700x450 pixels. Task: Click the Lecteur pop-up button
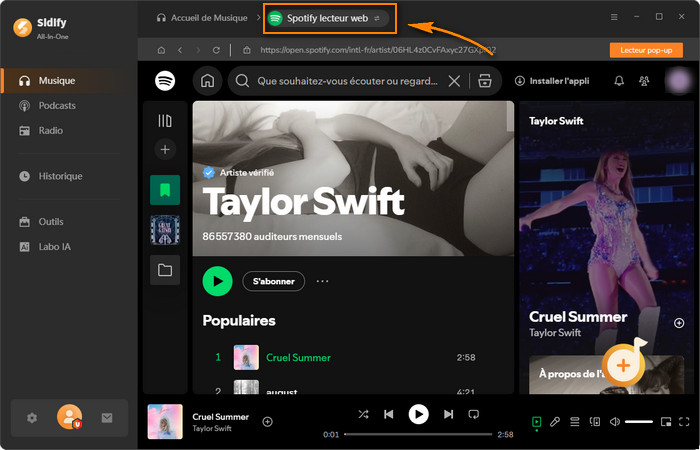coord(646,50)
